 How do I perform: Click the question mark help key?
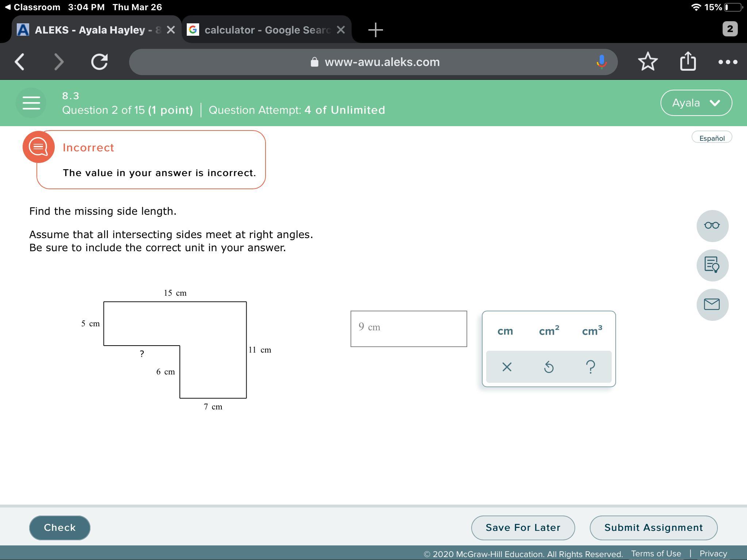591,367
